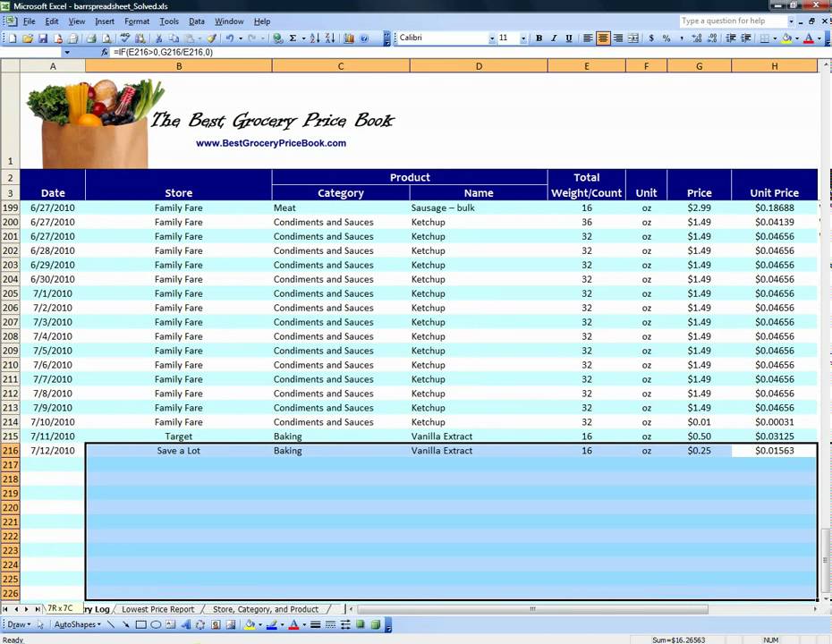Open the Font size dropdown showing 11
832x644 pixels.
[523, 38]
